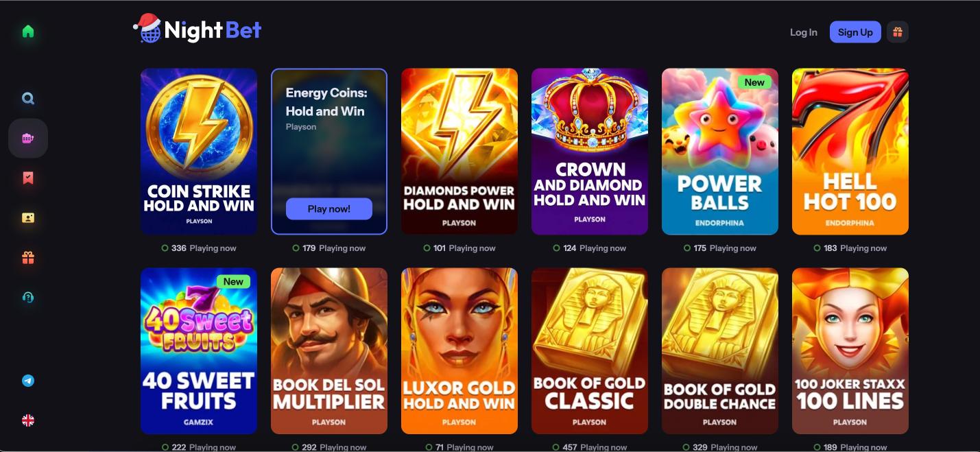Open Book of Gold Classic game
The height and width of the screenshot is (452, 980).
point(590,351)
